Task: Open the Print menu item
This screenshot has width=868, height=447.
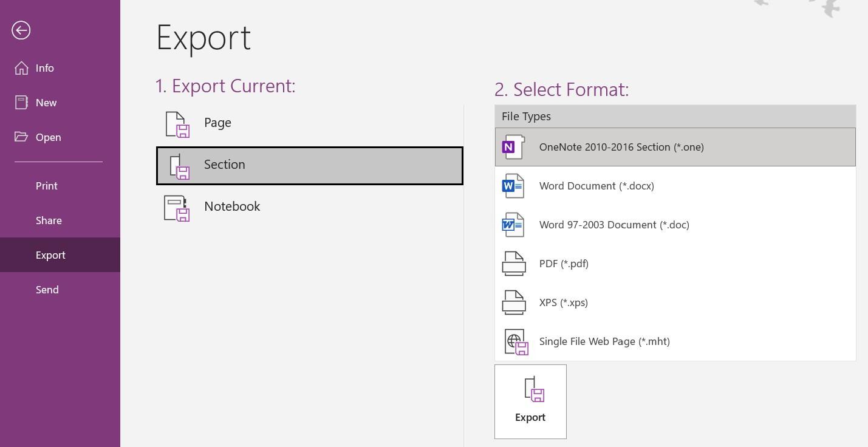Action: point(47,186)
